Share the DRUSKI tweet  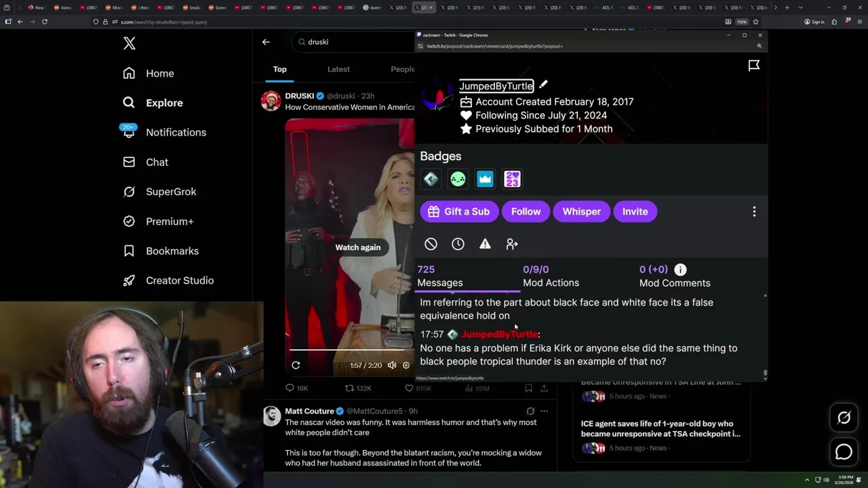(x=544, y=388)
